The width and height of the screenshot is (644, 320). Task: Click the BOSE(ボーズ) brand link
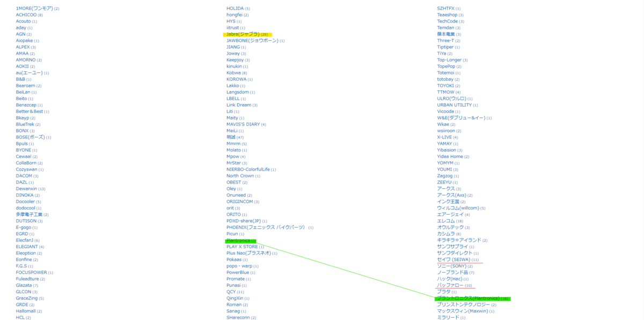[x=31, y=137]
